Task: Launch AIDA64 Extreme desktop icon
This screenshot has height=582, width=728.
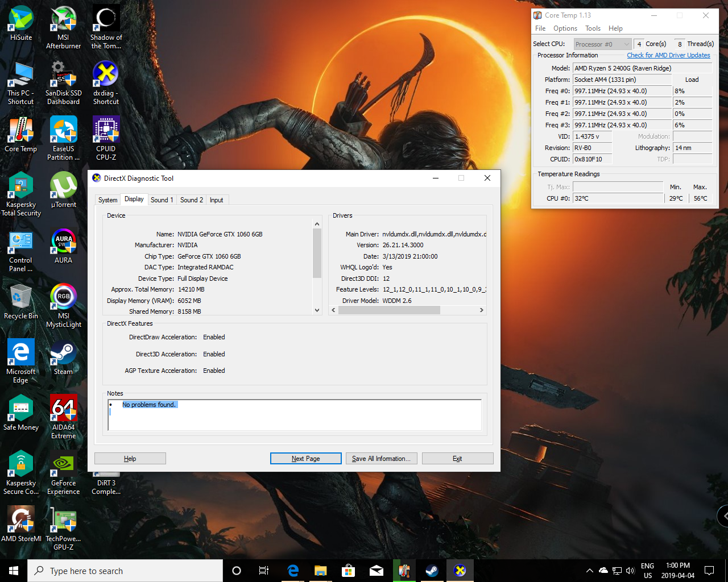Action: coord(63,417)
